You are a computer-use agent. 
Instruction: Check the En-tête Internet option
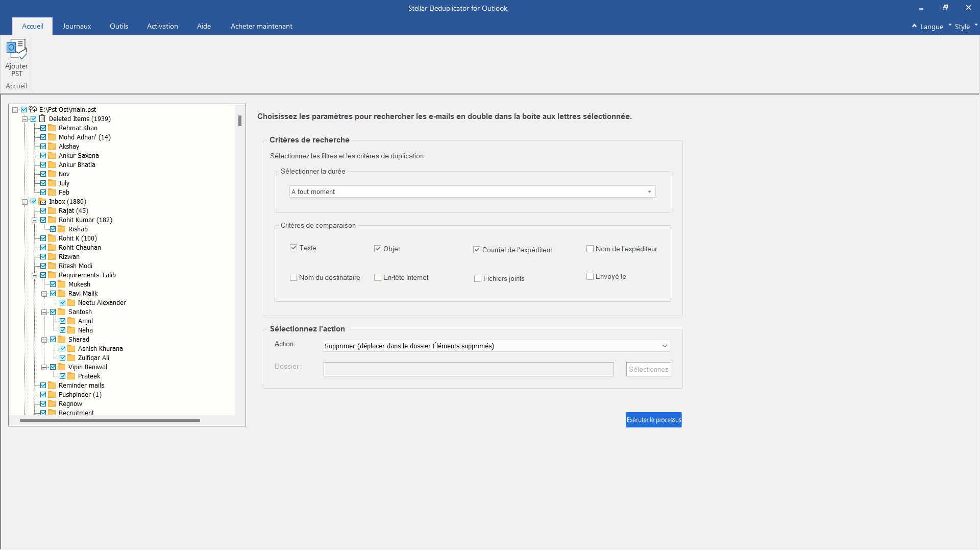tap(378, 277)
